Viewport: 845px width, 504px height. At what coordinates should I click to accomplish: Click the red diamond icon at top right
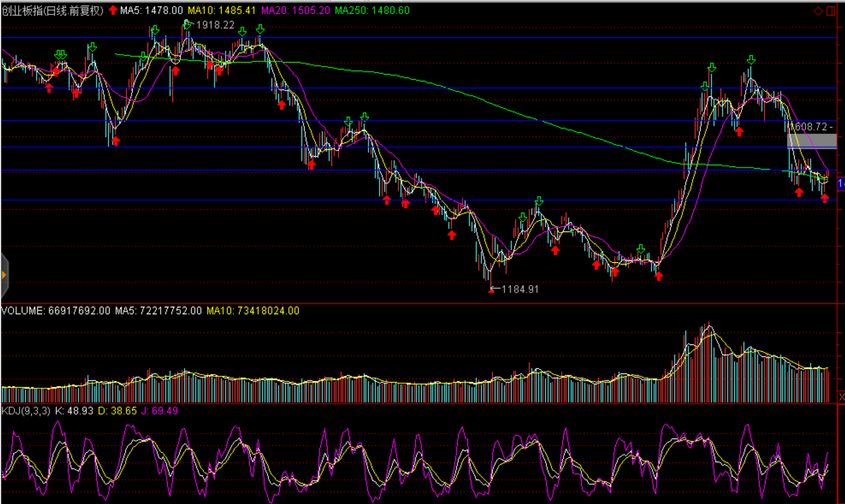point(818,11)
